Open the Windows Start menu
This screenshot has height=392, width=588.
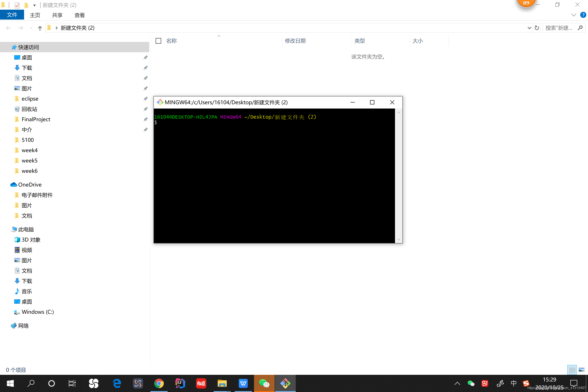point(10,383)
